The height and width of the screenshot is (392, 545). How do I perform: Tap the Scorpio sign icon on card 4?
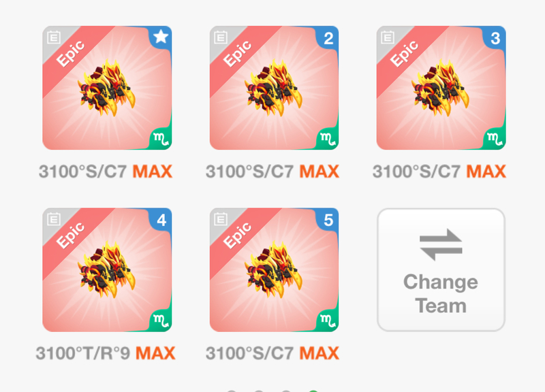(161, 321)
